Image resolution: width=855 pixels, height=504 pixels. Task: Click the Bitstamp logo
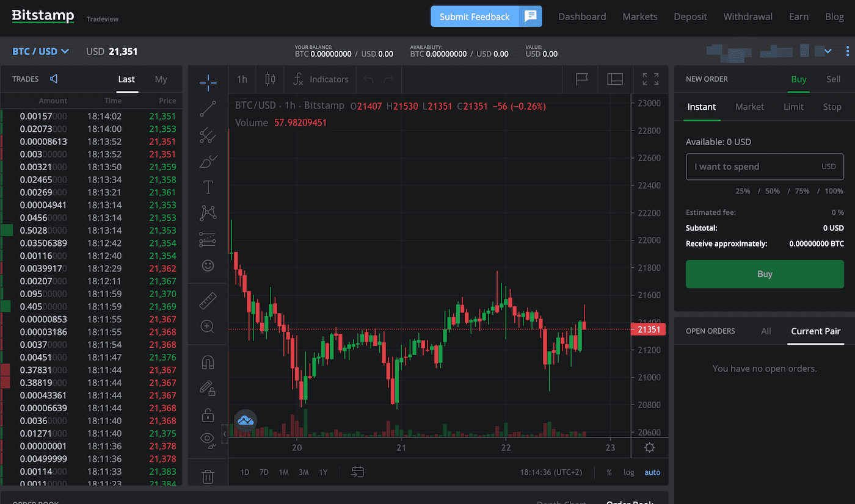(x=43, y=16)
